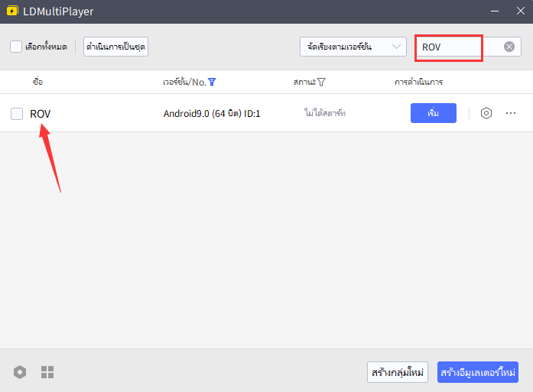Image resolution: width=533 pixels, height=392 pixels.
Task: Click Android9.0 (64 บิต) ID:1 text
Action: [212, 113]
